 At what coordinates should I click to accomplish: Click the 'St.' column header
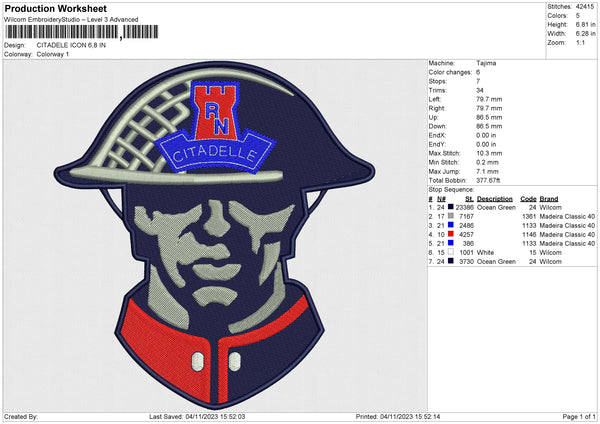(x=470, y=199)
